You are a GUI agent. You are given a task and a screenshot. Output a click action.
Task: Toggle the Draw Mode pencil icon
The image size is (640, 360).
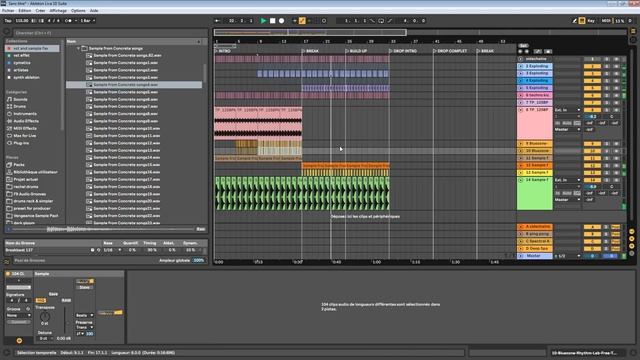point(575,20)
